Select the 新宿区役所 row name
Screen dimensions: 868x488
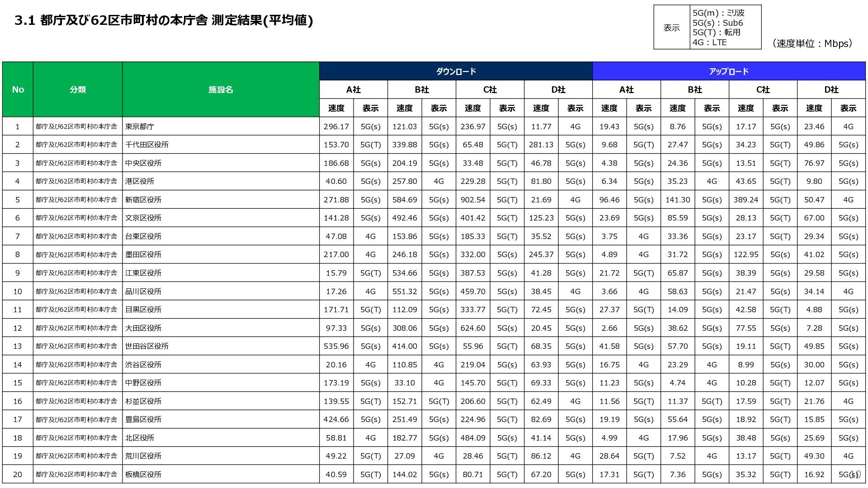point(143,200)
